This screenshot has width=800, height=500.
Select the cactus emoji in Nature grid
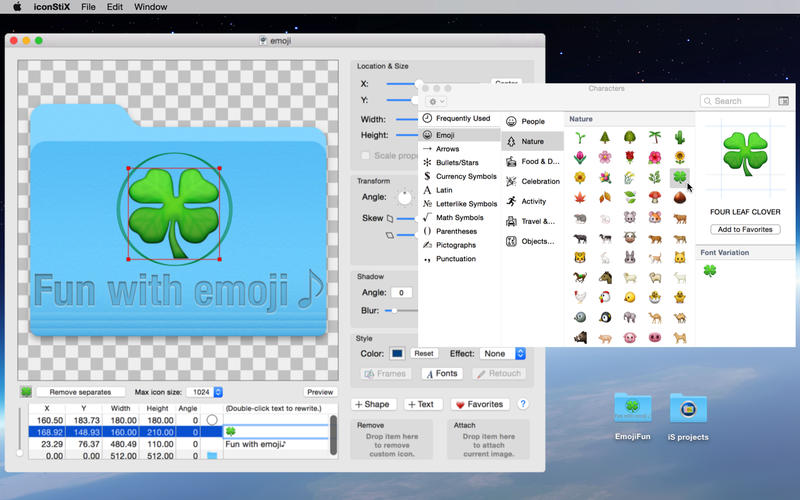pos(679,137)
